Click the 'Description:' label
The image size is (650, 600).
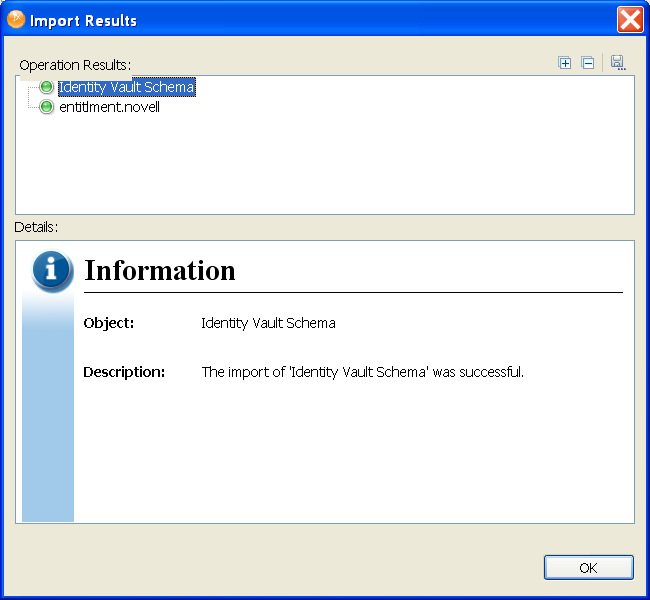124,372
